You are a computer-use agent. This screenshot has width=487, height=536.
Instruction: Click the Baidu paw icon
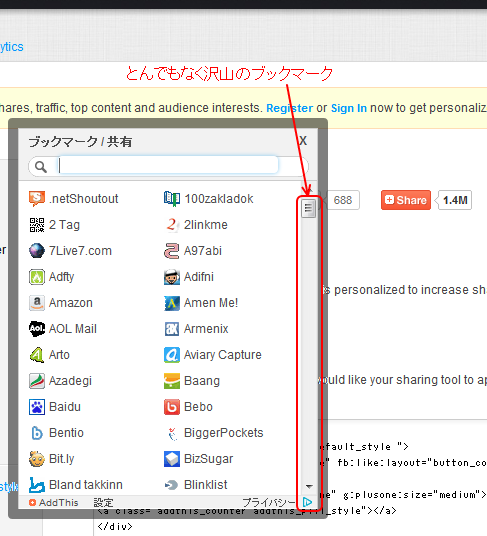click(37, 407)
